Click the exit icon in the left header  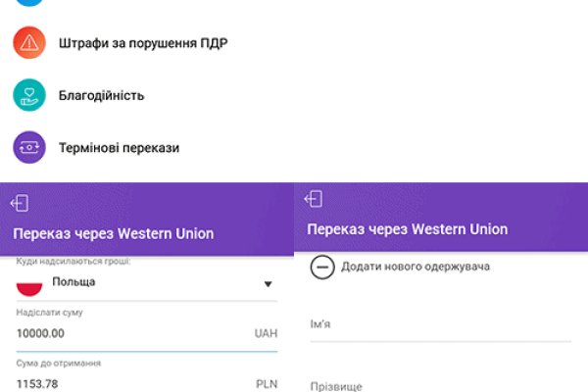20,203
